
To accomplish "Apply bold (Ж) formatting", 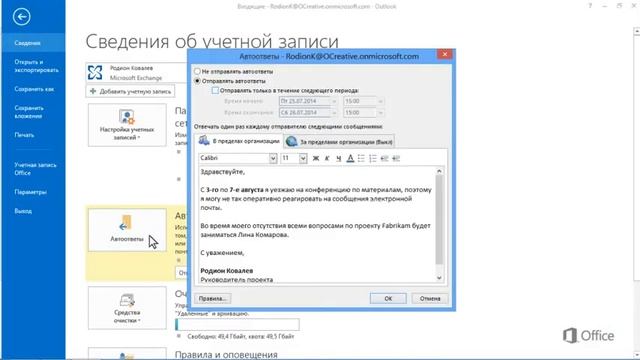I will [316, 158].
